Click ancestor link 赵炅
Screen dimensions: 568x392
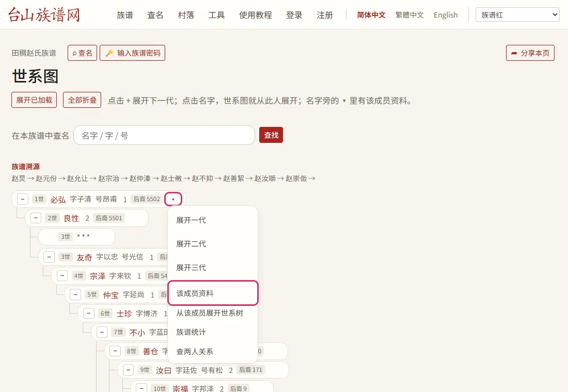(19, 178)
